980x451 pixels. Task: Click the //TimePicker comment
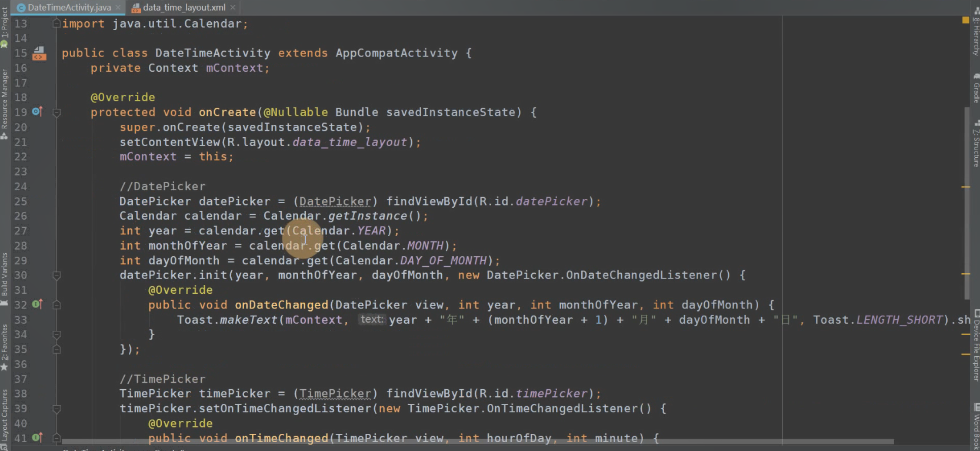tap(162, 379)
